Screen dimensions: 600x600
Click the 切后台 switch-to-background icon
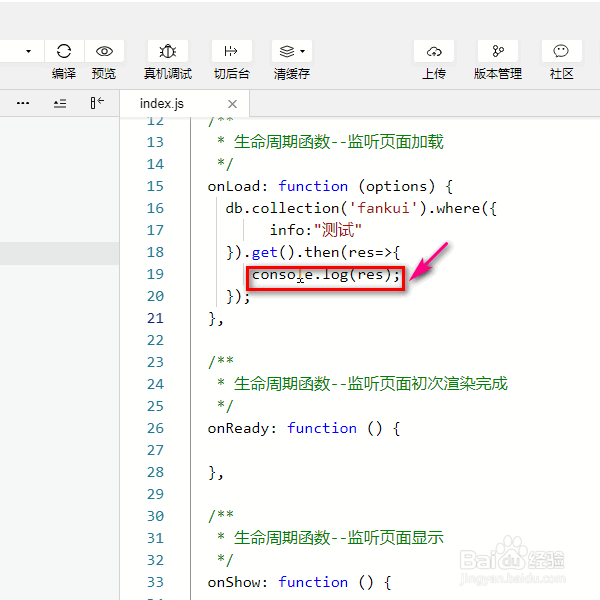point(231,51)
